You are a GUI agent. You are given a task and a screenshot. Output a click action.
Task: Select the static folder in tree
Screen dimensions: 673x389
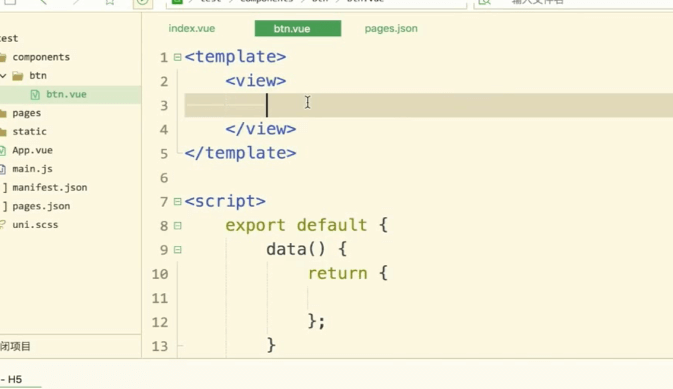coord(29,131)
